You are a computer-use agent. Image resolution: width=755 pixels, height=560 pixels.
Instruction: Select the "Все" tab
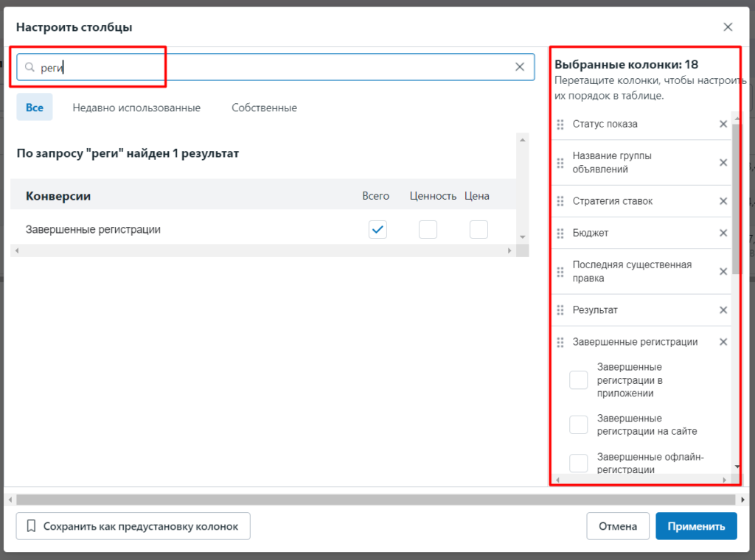pos(34,107)
